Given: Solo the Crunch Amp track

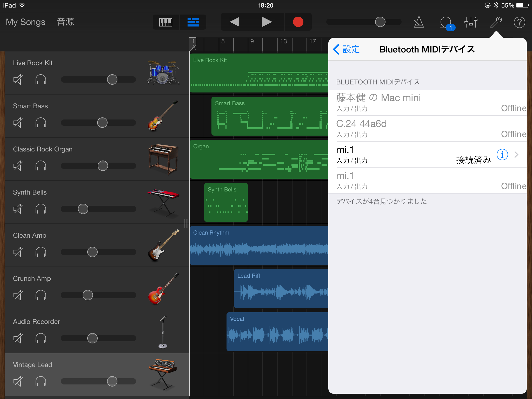Looking at the screenshot, I should coord(41,295).
